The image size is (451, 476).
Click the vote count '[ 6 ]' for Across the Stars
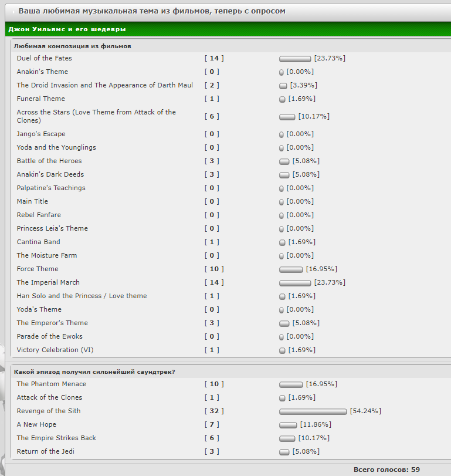(x=212, y=116)
